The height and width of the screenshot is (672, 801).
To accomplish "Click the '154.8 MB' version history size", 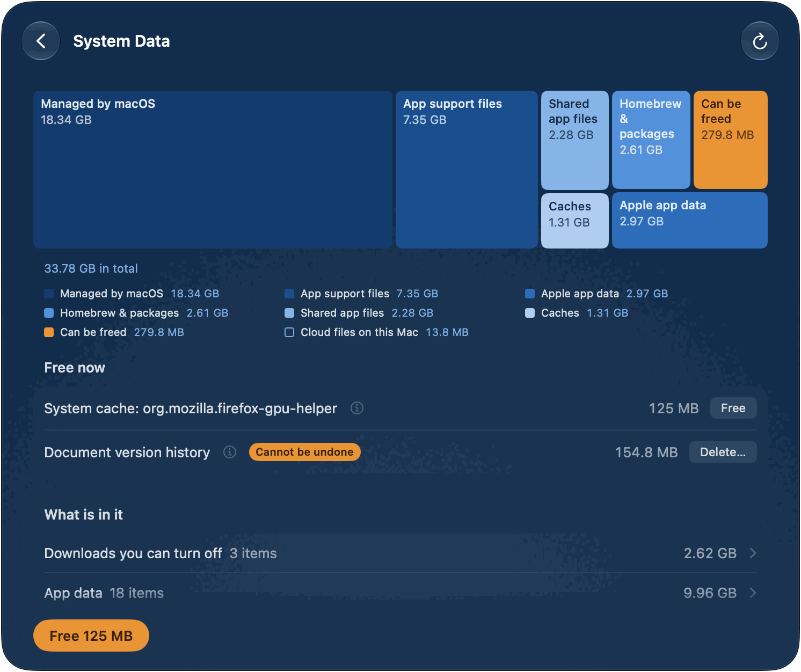I will [x=646, y=452].
